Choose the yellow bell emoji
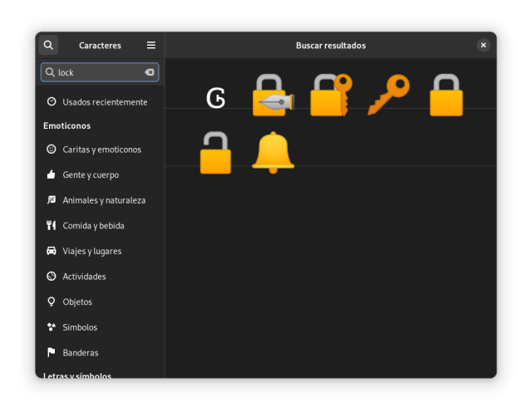Viewport: 532px width, 417px height. click(273, 153)
